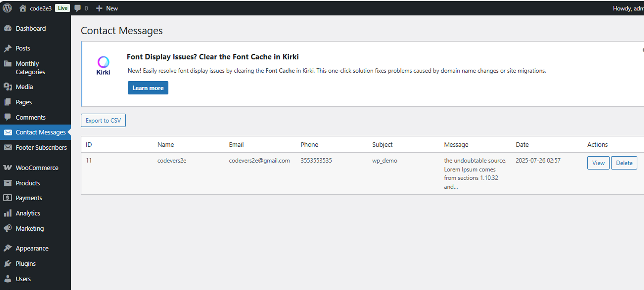
Task: View the codevers2e message
Action: coord(598,163)
